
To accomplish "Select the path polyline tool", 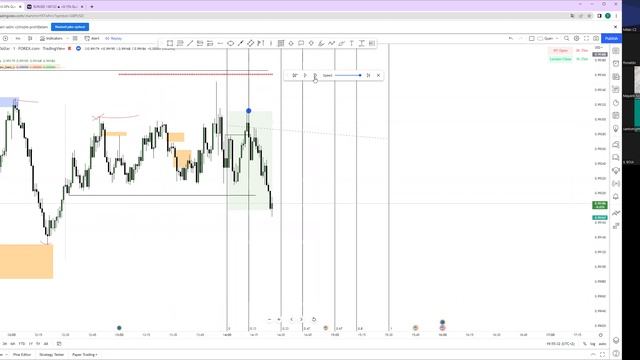I will 331,43.
